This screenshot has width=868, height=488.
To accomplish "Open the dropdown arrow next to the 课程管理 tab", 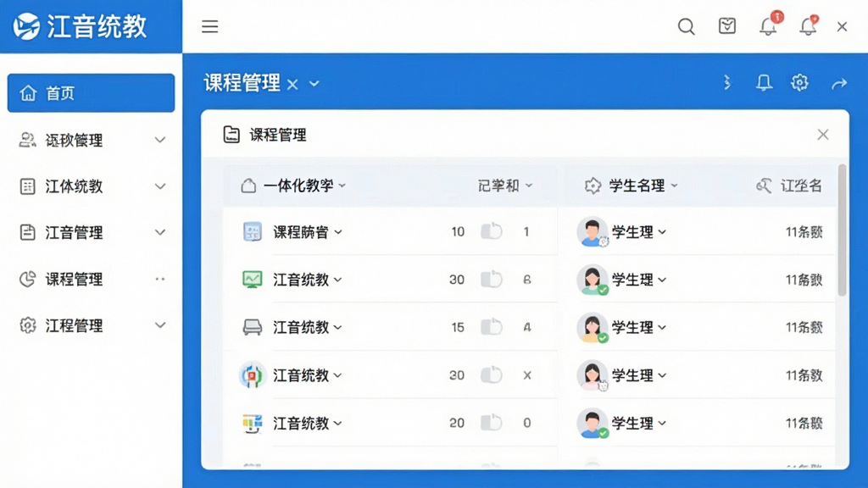I will pyautogui.click(x=314, y=84).
